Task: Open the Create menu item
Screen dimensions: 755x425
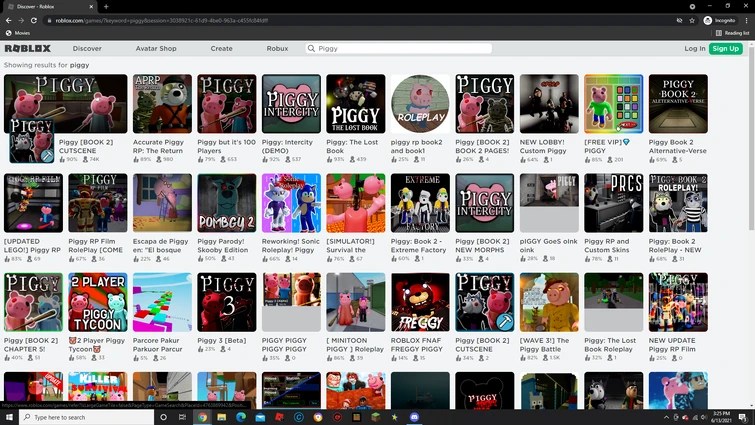Action: point(221,48)
